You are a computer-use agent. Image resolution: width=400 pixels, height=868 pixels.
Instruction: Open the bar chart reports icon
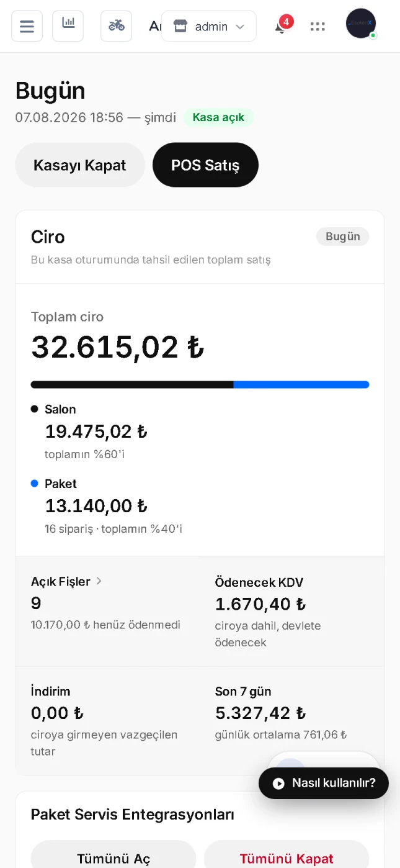click(x=68, y=26)
